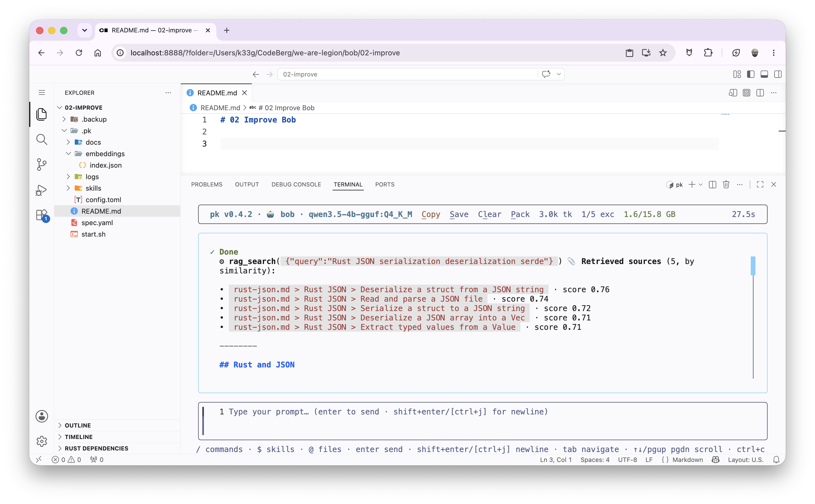This screenshot has height=504, width=815.
Task: Click the remote window indicator in status bar
Action: point(39,459)
